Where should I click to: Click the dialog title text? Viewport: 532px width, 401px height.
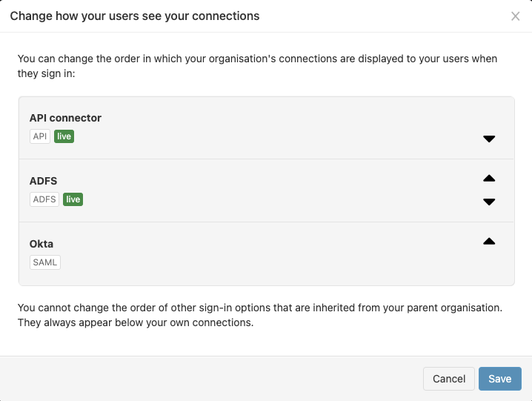[135, 16]
